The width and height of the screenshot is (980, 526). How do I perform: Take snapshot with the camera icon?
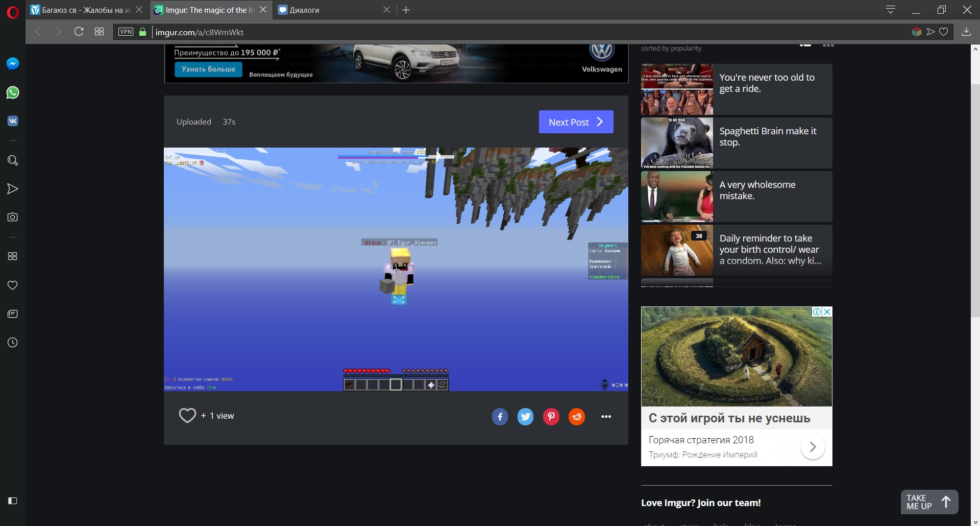(13, 217)
